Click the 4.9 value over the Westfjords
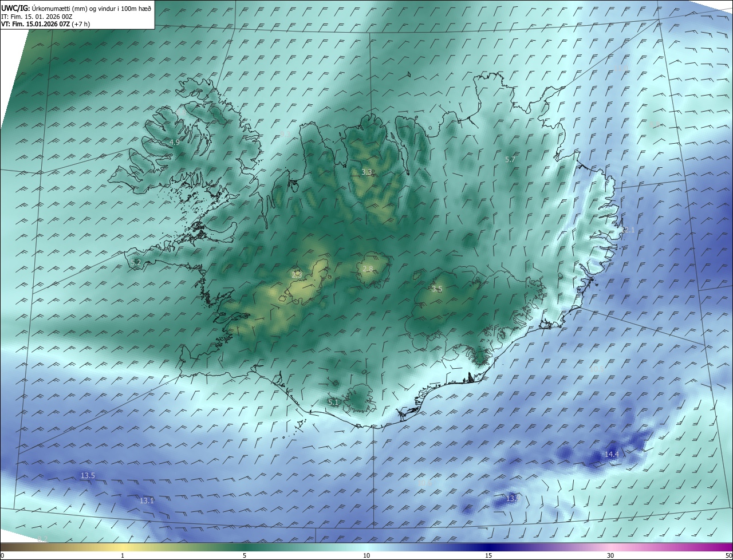Screen dimensions: 733x560 pos(175,142)
